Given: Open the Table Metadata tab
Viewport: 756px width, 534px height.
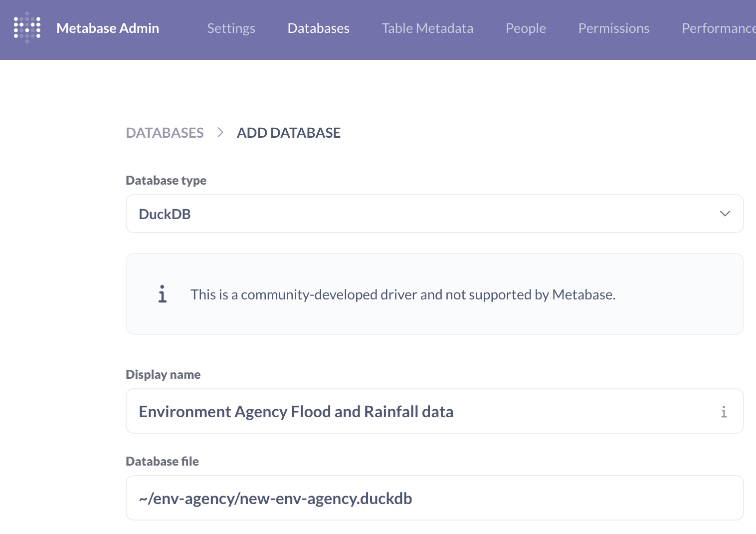Looking at the screenshot, I should (x=427, y=28).
